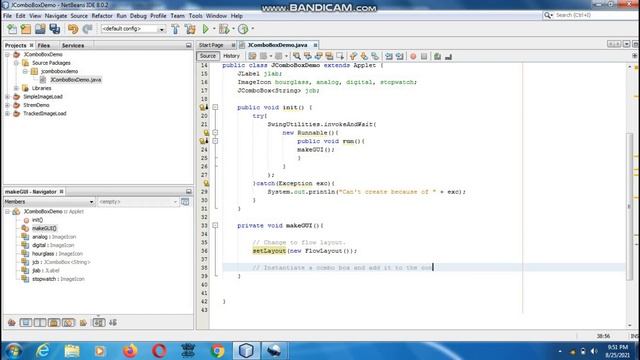
Task: Click the Open Project toolbar icon
Action: (40, 29)
